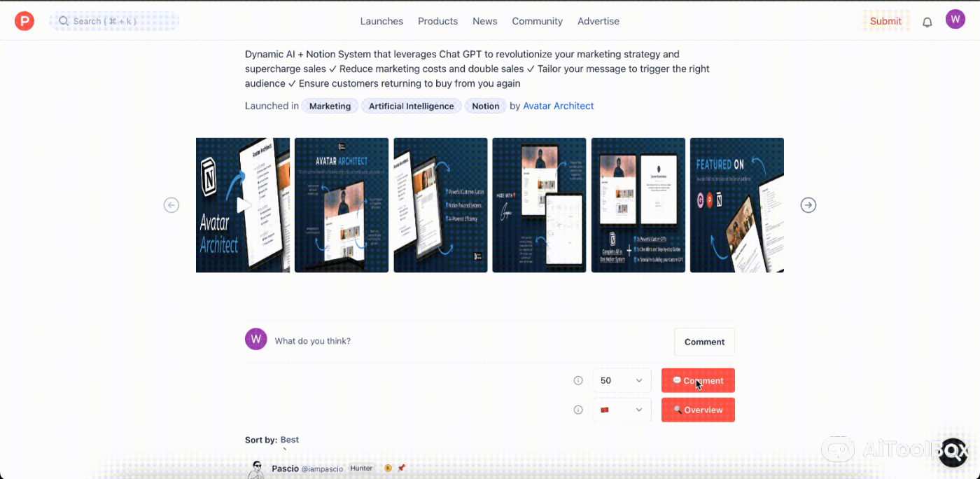Click info icon beside the flag dropdown
Viewport: 980px width, 479px height.
pyautogui.click(x=578, y=410)
